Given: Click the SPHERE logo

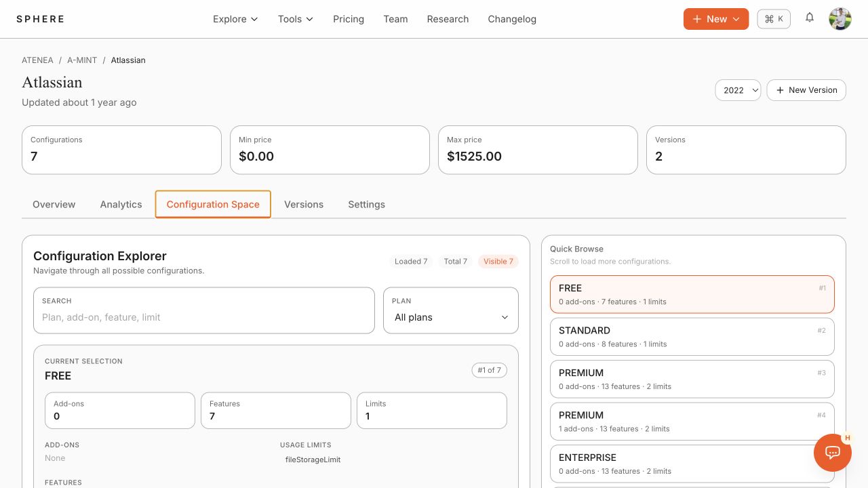Looking at the screenshot, I should (x=41, y=19).
